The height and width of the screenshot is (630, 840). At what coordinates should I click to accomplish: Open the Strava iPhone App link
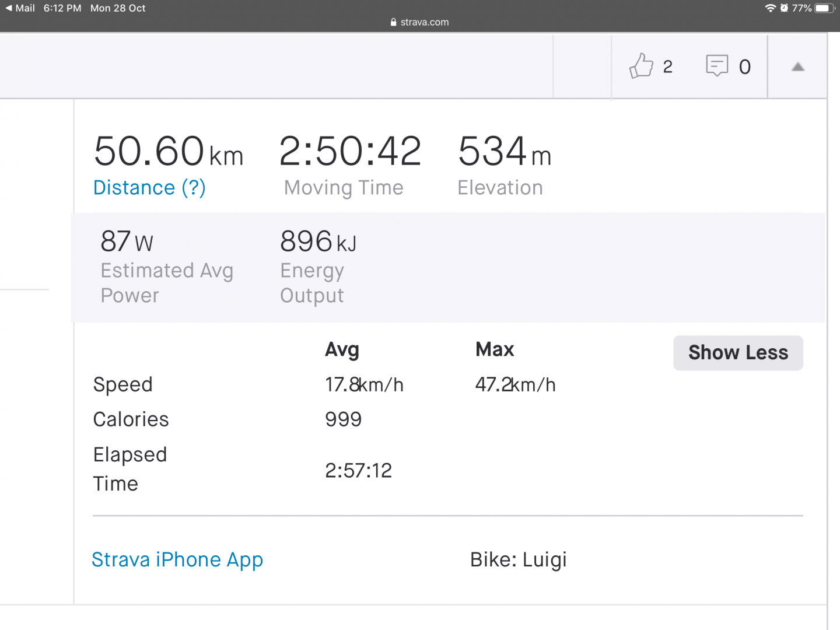click(177, 560)
